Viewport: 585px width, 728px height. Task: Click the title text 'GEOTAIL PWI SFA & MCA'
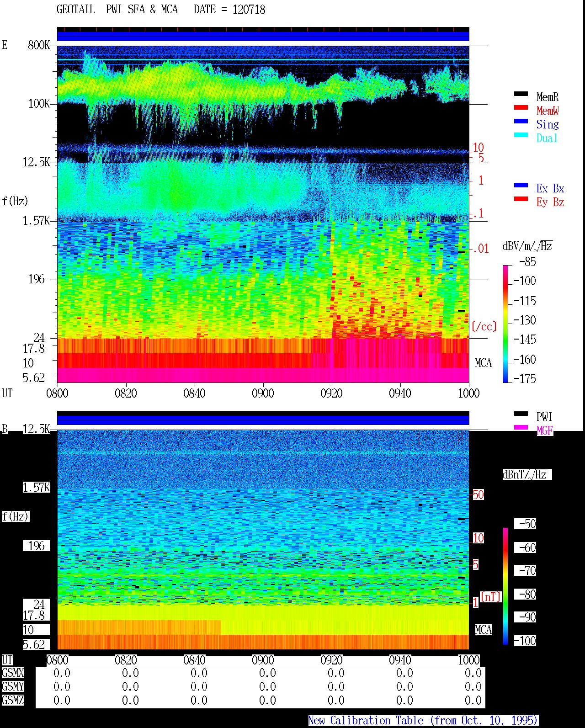pos(117,10)
